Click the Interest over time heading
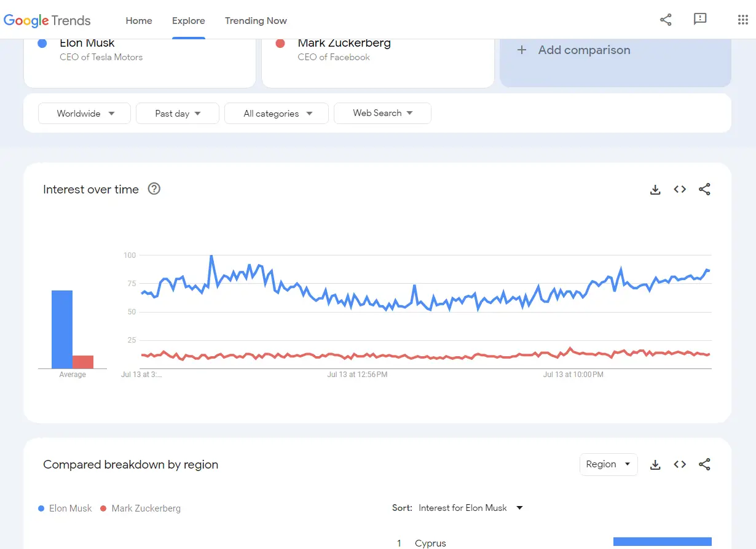Screen dimensions: 756x549 coord(91,190)
